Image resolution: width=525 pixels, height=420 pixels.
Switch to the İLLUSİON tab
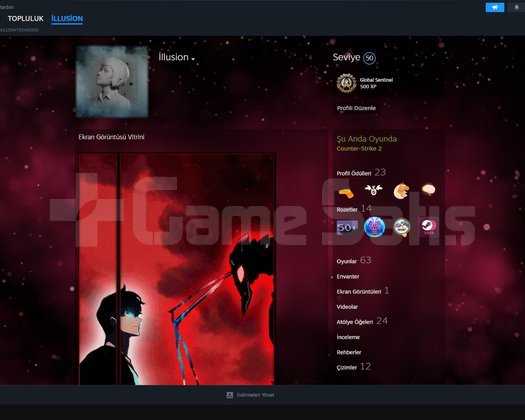(67, 19)
